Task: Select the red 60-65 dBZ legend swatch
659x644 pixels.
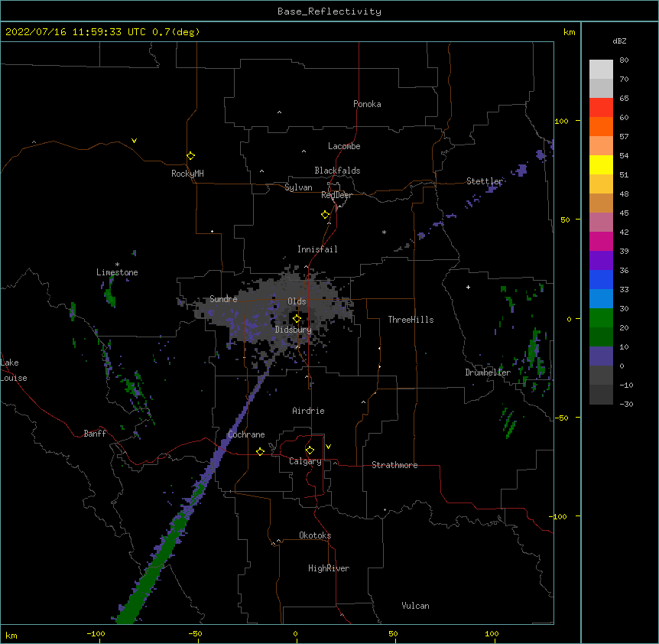Action: [601, 108]
